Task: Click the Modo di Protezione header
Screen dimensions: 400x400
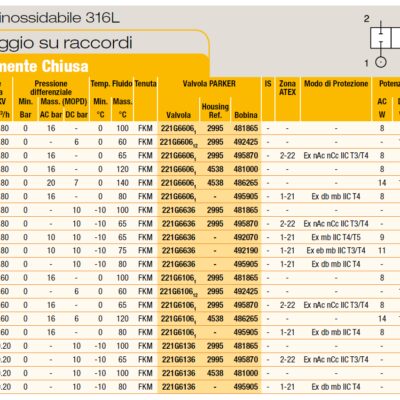Action: coord(336,83)
